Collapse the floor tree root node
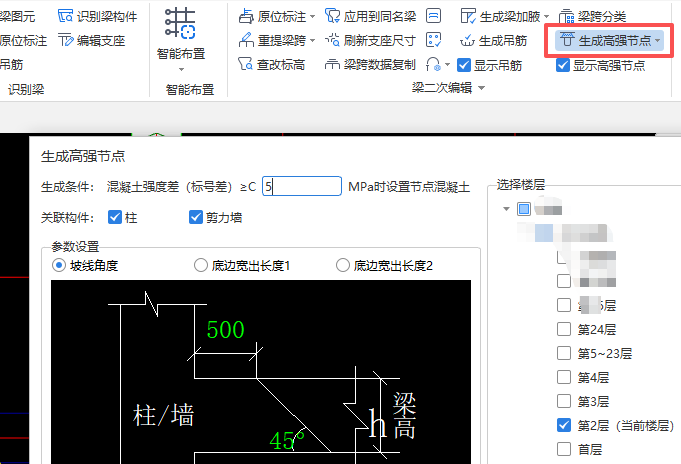 [506, 209]
